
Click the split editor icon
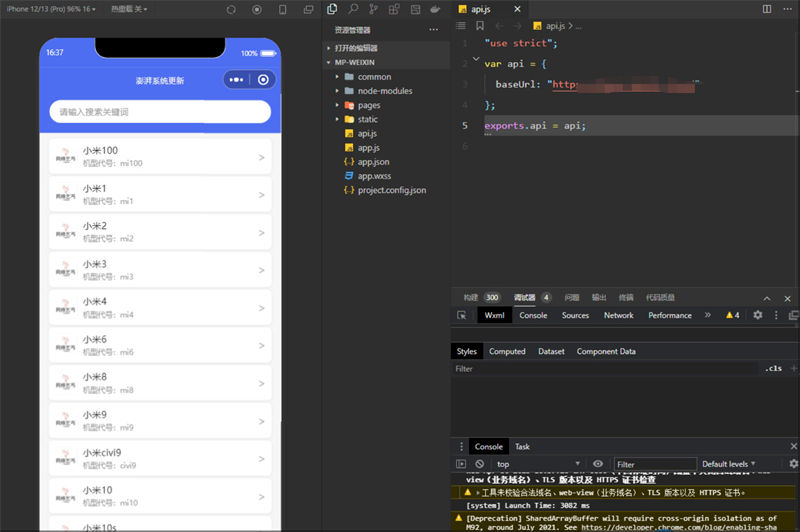click(x=767, y=9)
